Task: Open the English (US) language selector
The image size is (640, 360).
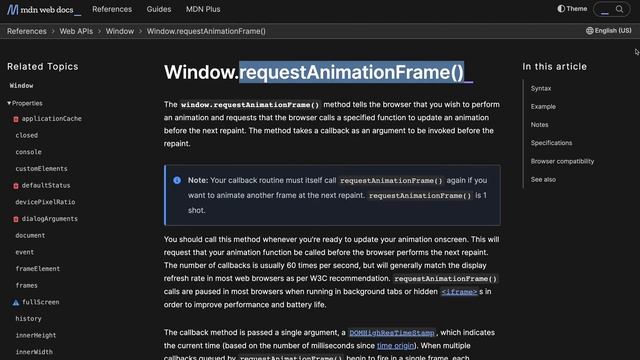Action: tap(609, 31)
